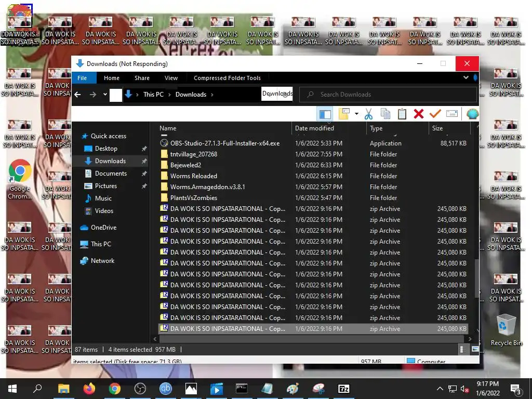
Task: Open 7-Zip from the taskbar
Action: point(344,389)
